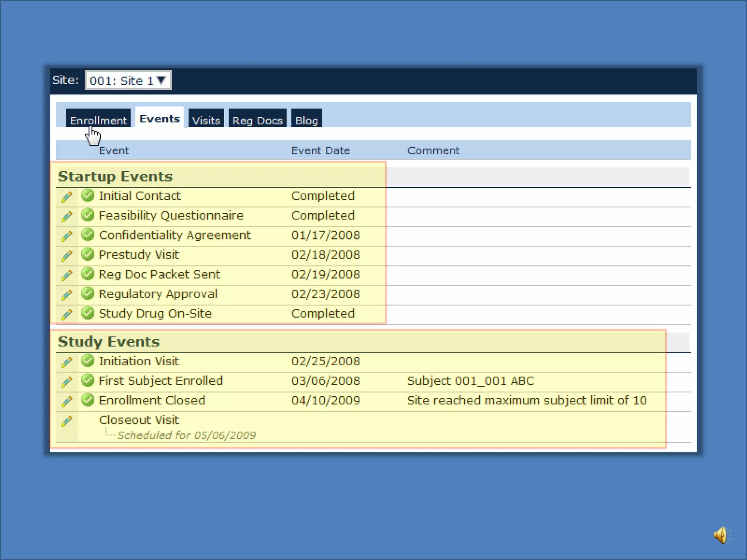The width and height of the screenshot is (747, 560).
Task: Click edit pencil for Closeout Visit
Action: coord(67,421)
